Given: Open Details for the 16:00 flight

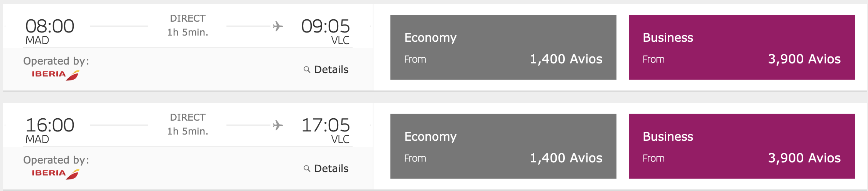Looking at the screenshot, I should click(x=331, y=169).
